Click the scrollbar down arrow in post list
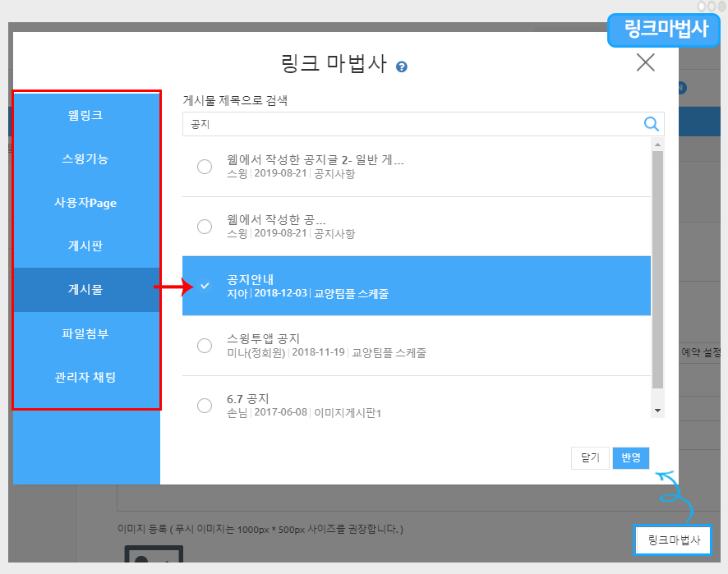This screenshot has width=728, height=574. pos(657,410)
